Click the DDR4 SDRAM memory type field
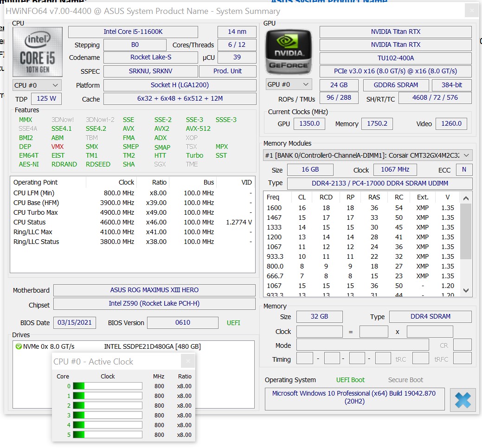The width and height of the screenshot is (482, 448). click(x=431, y=316)
